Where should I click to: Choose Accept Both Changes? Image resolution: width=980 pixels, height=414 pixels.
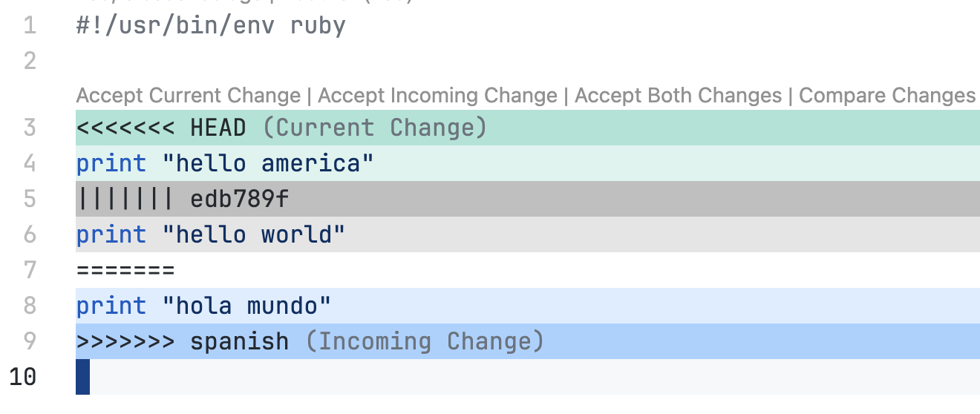(x=678, y=96)
